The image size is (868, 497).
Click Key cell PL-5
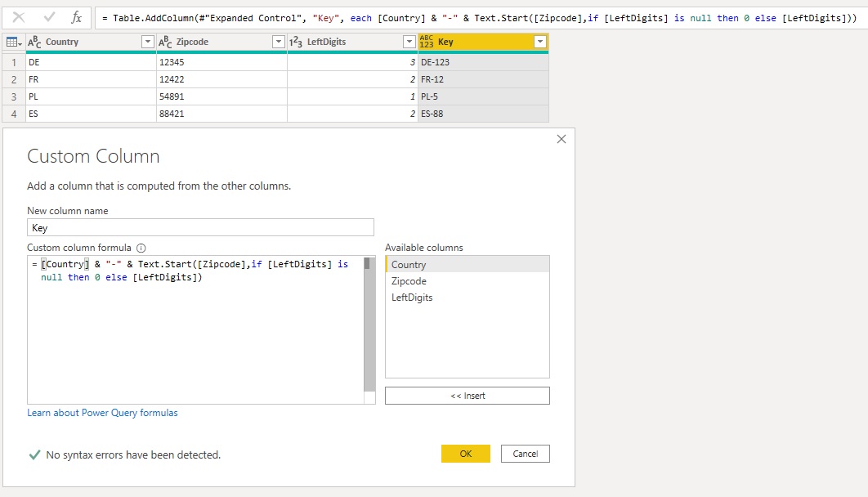(x=483, y=96)
